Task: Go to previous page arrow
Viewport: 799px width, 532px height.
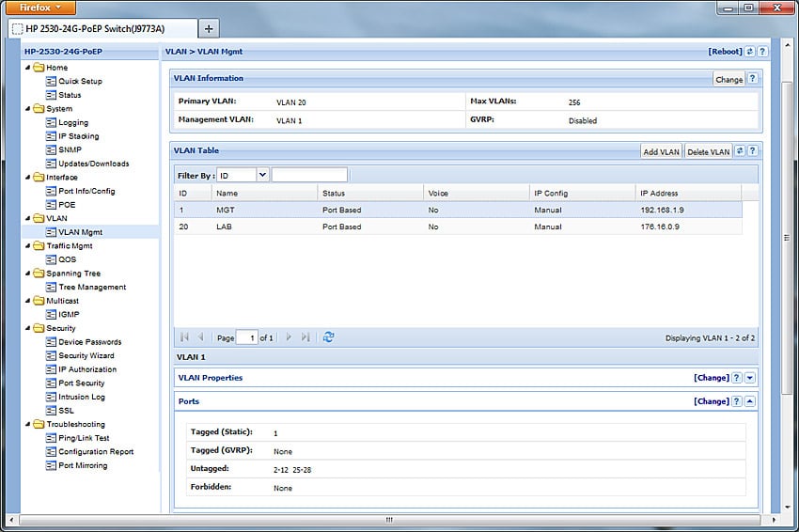Action: click(x=201, y=336)
